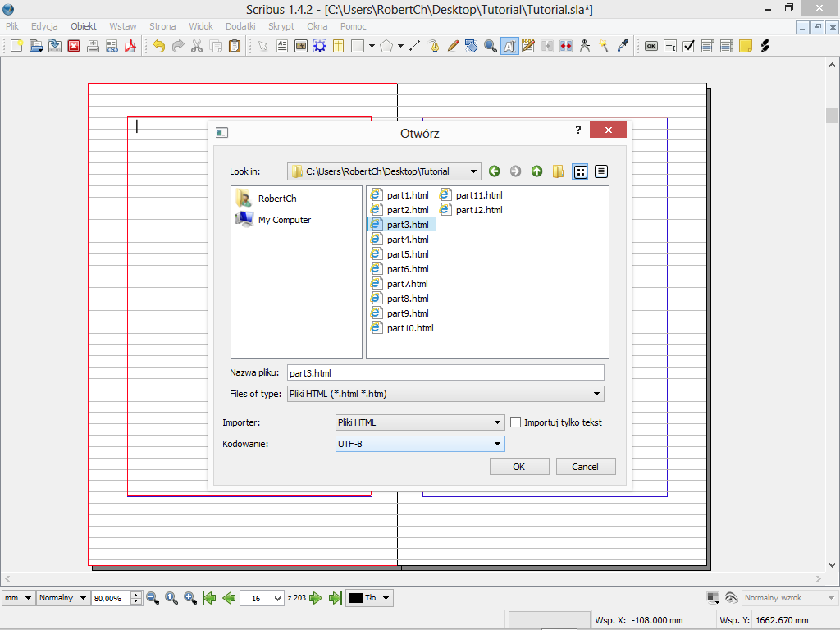
Task: Click the Back arrow in file dialog
Action: (494, 171)
